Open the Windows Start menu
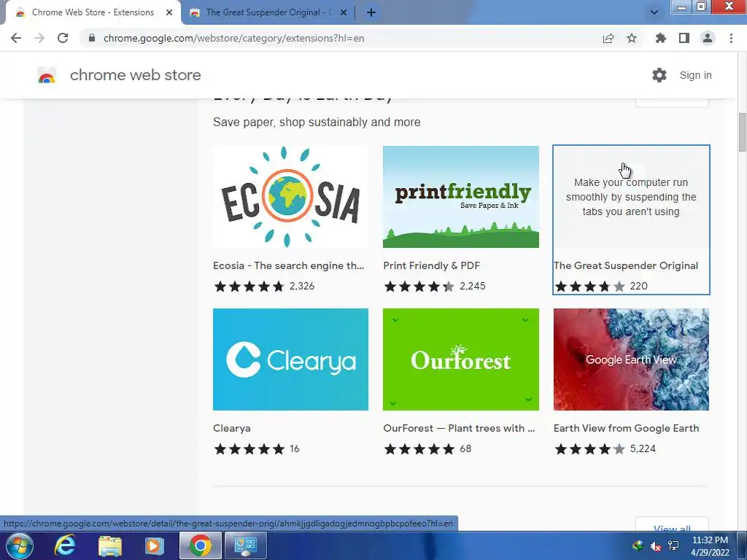Viewport: 747px width, 560px height. tap(19, 545)
